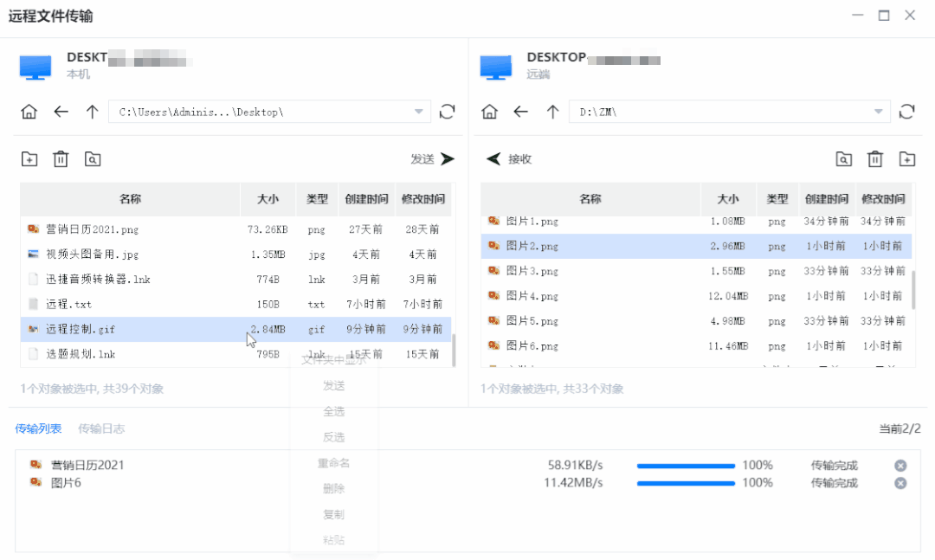Switch to 传输列表 tab
935x560 pixels.
tap(38, 428)
